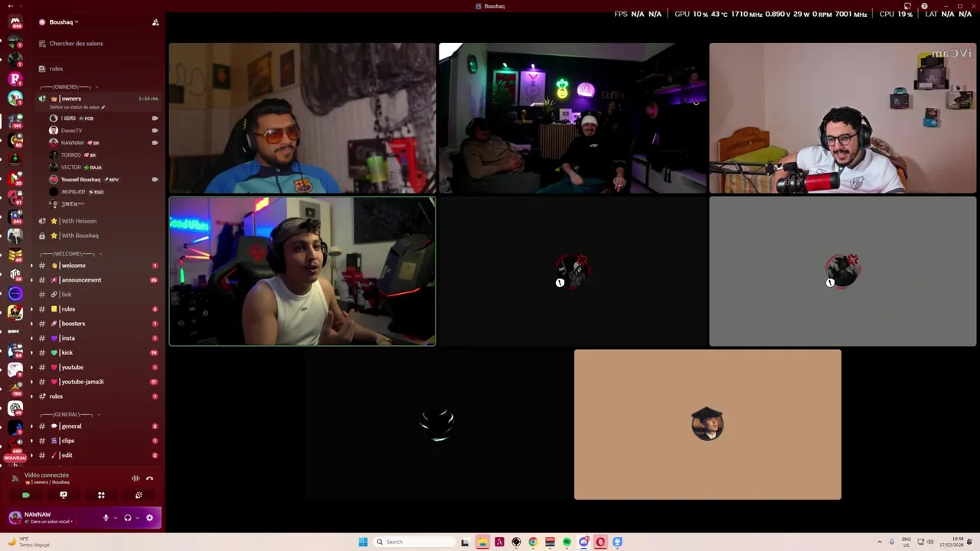Focus the man with orange sunglasses video tile
This screenshot has height=551, width=980.
[302, 118]
